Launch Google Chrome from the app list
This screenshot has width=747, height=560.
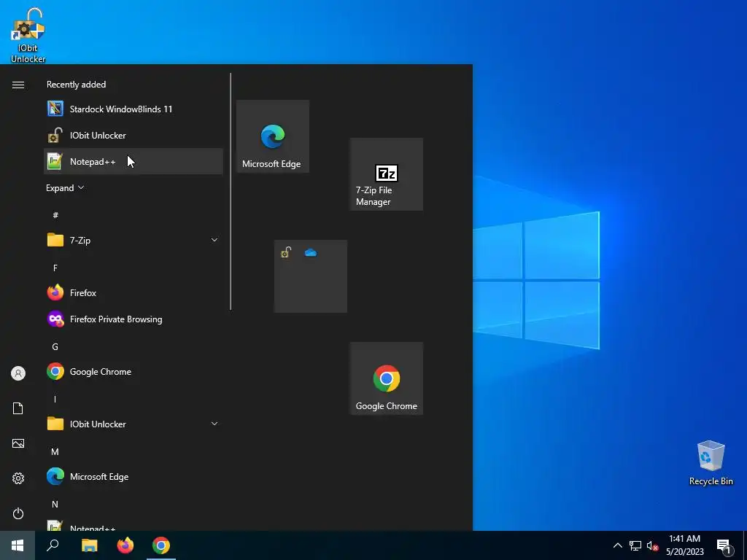point(133,371)
